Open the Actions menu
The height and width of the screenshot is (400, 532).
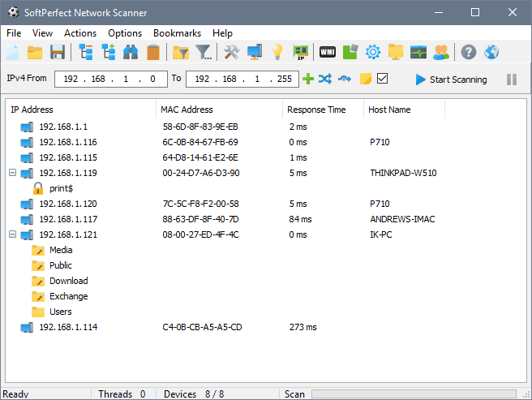[80, 33]
